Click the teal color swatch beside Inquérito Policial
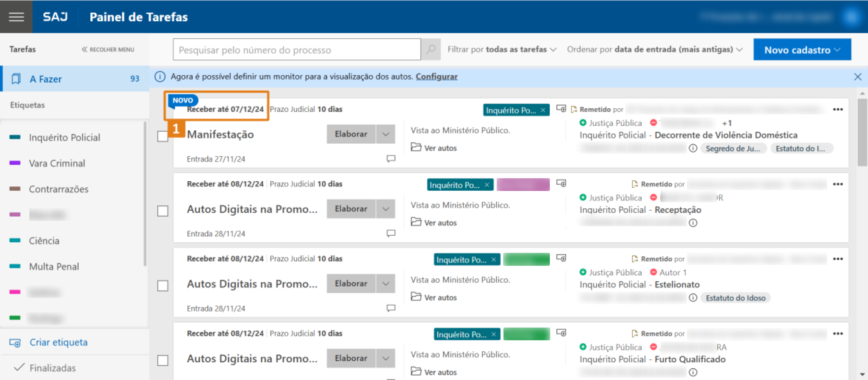The width and height of the screenshot is (868, 380). click(x=15, y=137)
